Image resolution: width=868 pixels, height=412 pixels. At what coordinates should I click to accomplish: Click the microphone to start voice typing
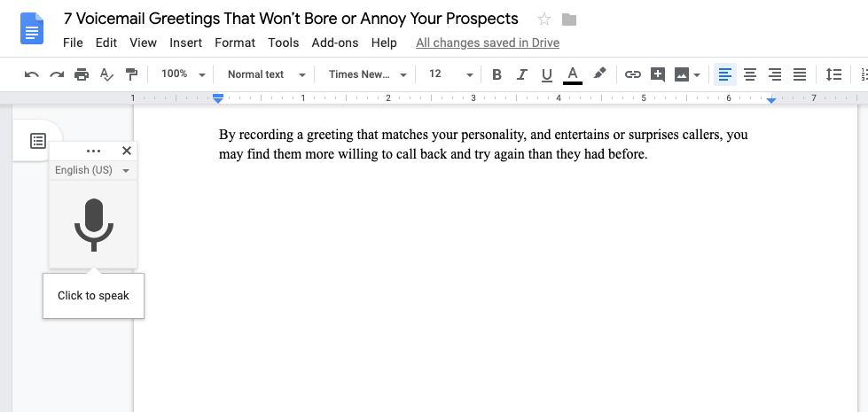click(94, 224)
